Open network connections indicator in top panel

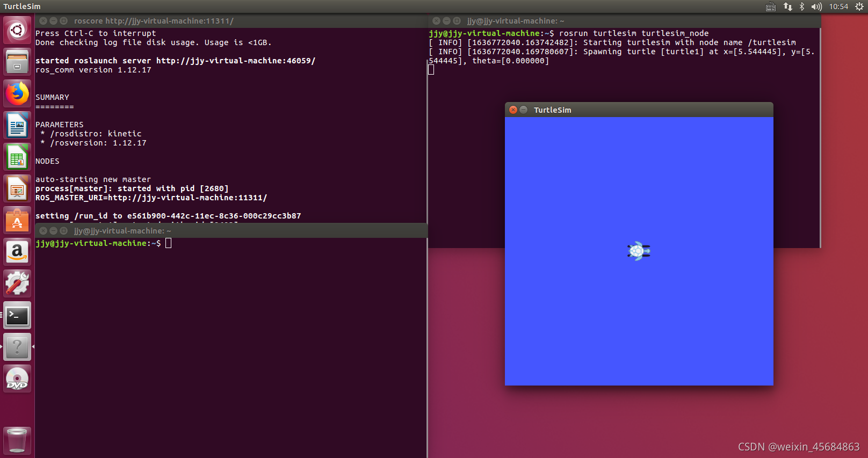787,6
